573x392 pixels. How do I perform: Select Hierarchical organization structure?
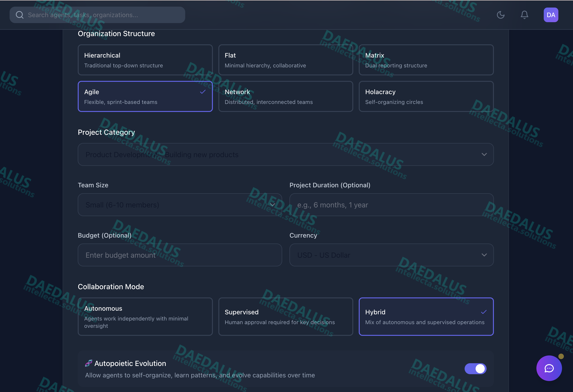point(145,60)
